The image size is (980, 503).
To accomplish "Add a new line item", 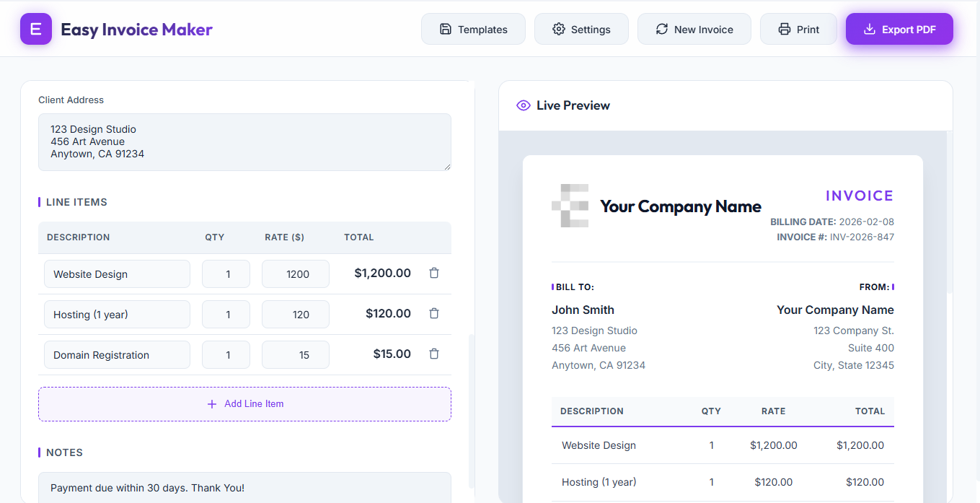I will click(x=244, y=404).
